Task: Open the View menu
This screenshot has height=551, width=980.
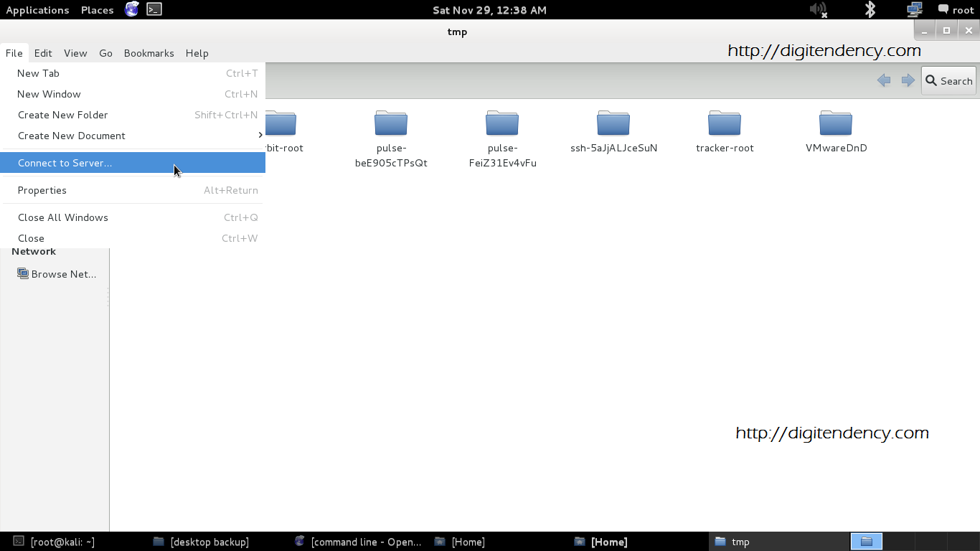Action: [75, 53]
